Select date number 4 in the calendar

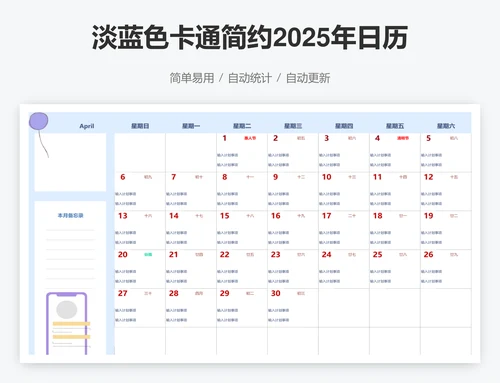click(x=377, y=138)
